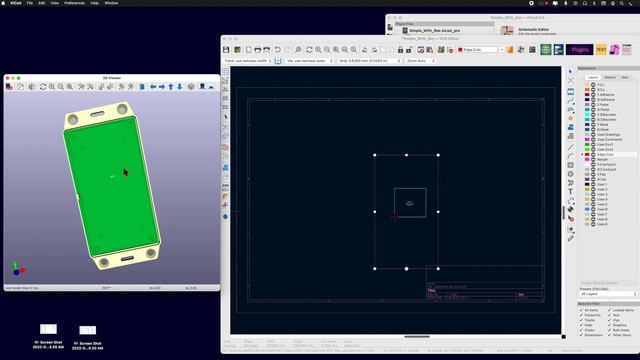This screenshot has height=360, width=640.
Task: Move 3D view down with arrow icon
Action: click(x=180, y=87)
